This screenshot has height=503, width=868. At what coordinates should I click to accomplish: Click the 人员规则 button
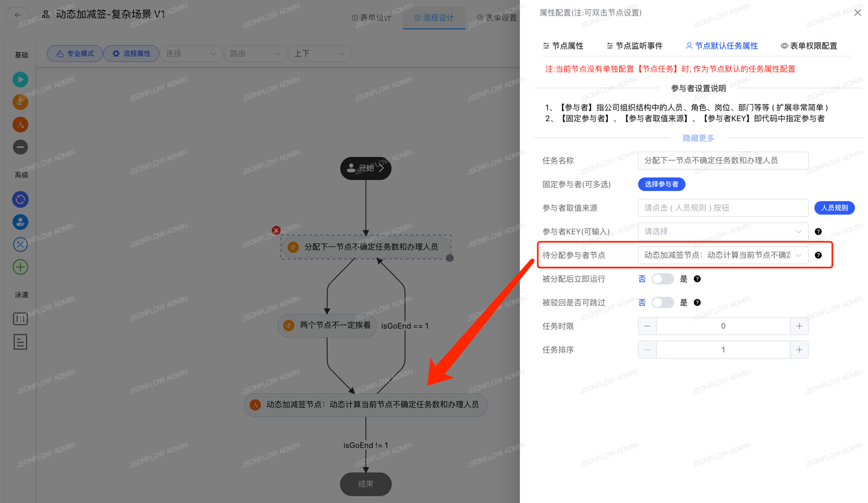tap(834, 208)
